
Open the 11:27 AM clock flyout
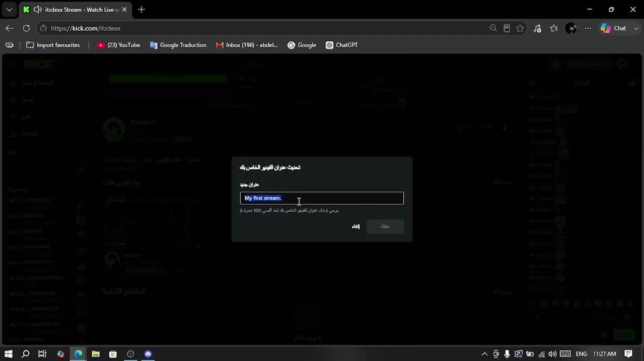point(604,354)
